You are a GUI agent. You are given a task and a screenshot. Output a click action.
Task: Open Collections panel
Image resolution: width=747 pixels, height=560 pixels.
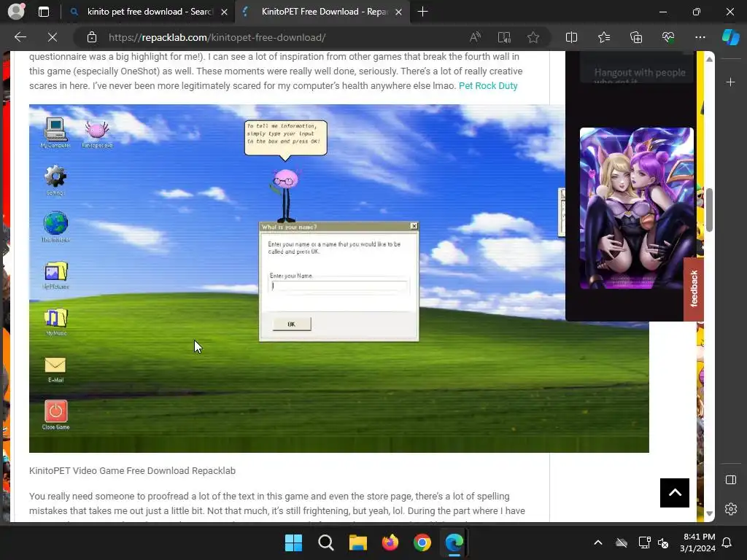[636, 37]
